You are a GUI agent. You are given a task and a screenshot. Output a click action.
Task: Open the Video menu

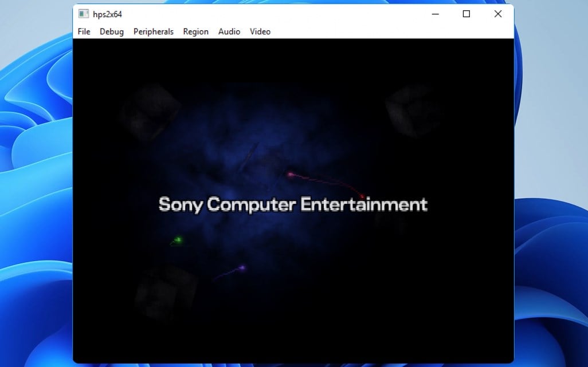(x=260, y=31)
